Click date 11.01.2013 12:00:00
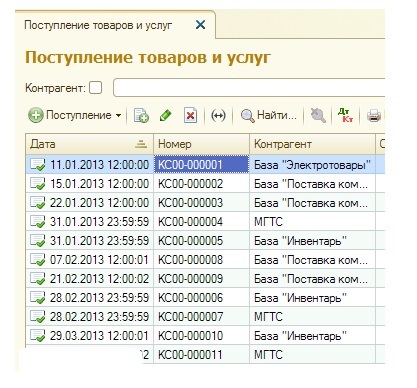 (x=99, y=165)
